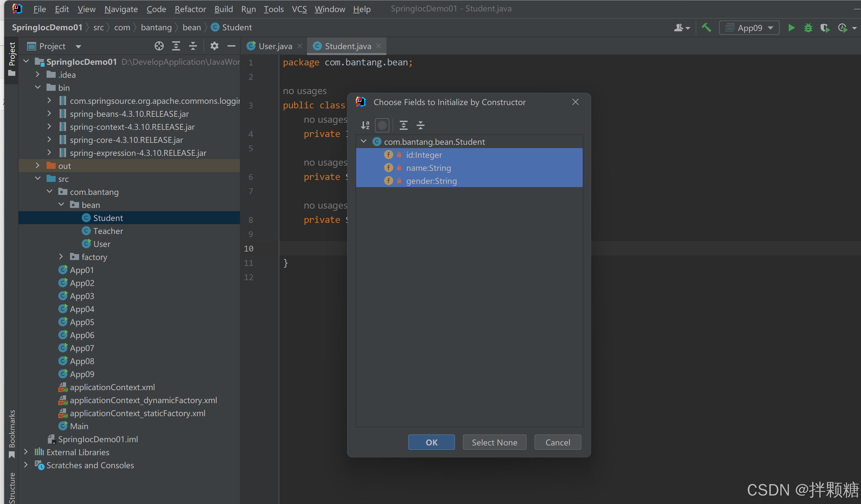Open the App09 run configuration dropdown

(x=749, y=28)
